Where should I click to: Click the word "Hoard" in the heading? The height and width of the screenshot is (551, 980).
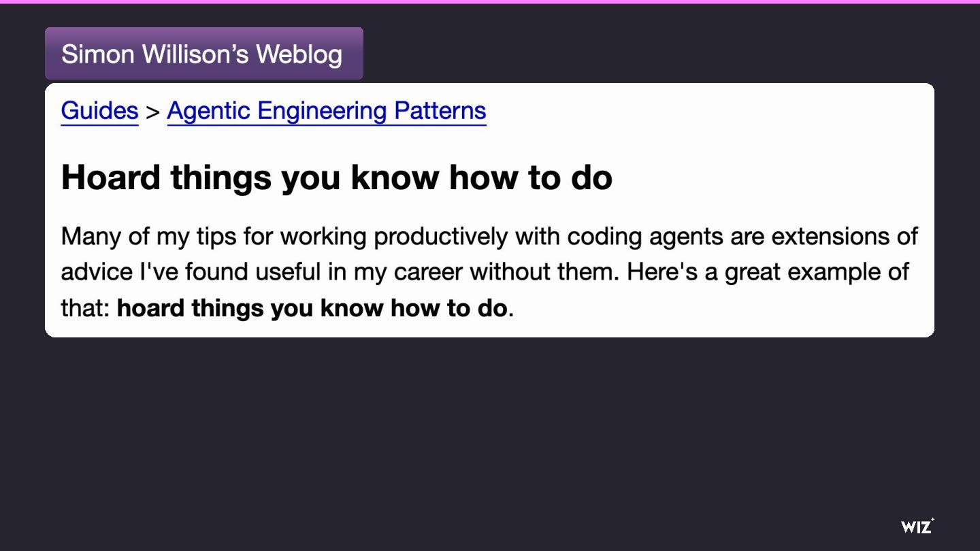[111, 178]
